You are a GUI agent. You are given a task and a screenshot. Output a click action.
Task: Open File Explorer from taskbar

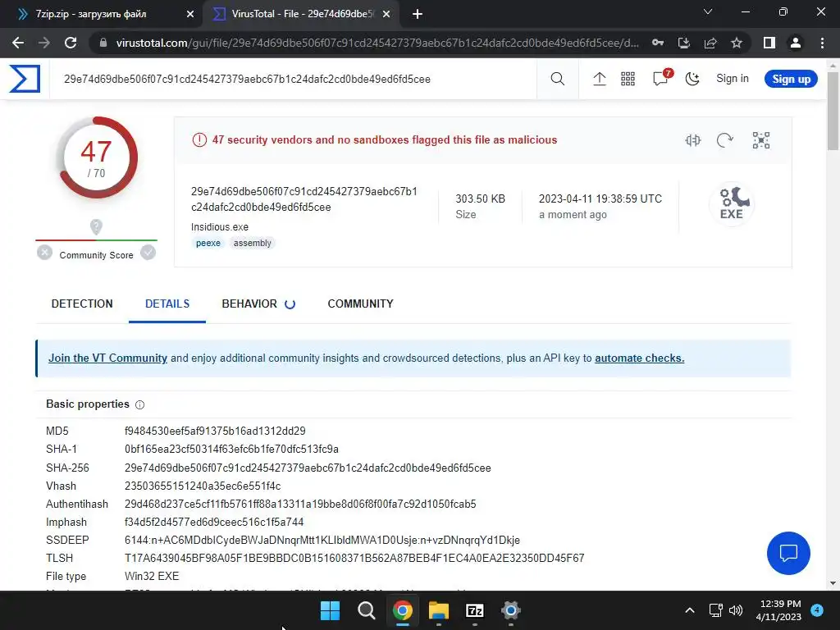tap(438, 610)
